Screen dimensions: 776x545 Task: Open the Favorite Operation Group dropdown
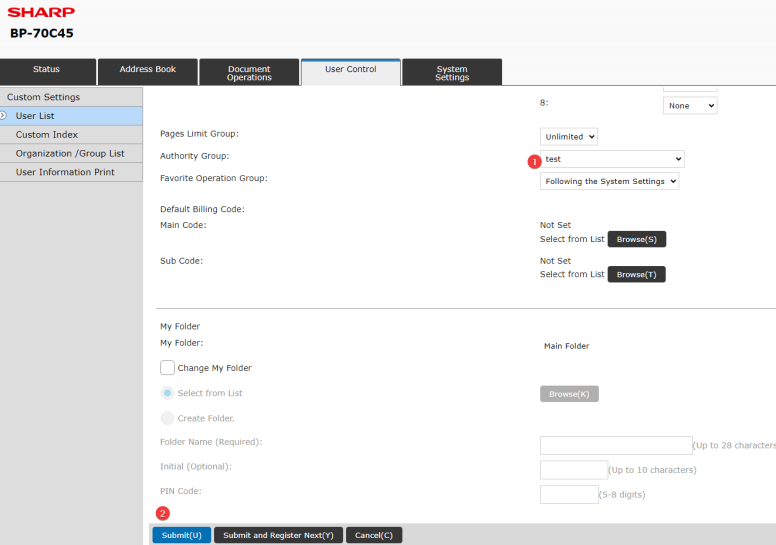pyautogui.click(x=609, y=181)
